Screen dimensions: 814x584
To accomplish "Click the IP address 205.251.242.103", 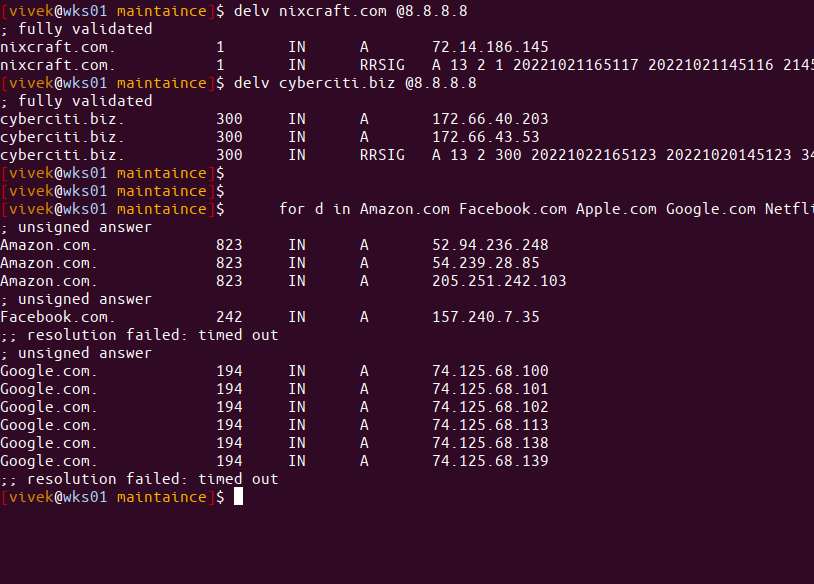I will [x=499, y=281].
